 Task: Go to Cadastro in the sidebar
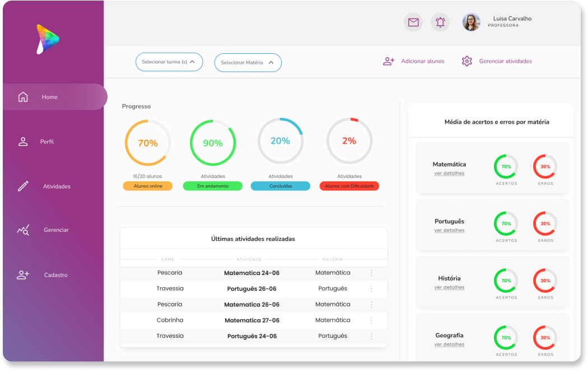click(x=55, y=275)
